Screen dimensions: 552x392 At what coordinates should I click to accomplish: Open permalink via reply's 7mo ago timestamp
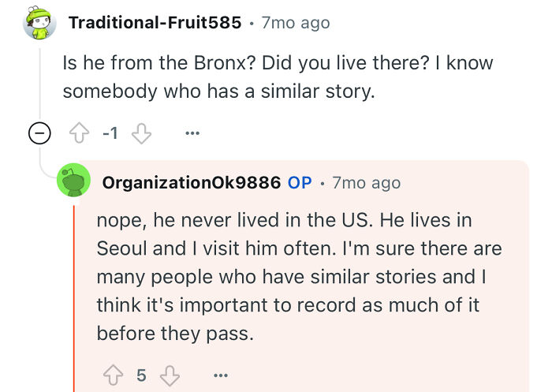(x=366, y=183)
